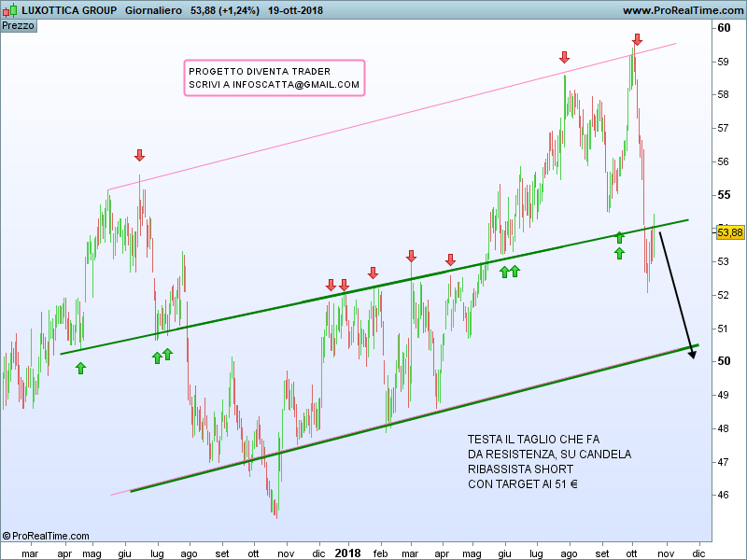
Task: Click the 57 price axis label
Action: point(723,128)
